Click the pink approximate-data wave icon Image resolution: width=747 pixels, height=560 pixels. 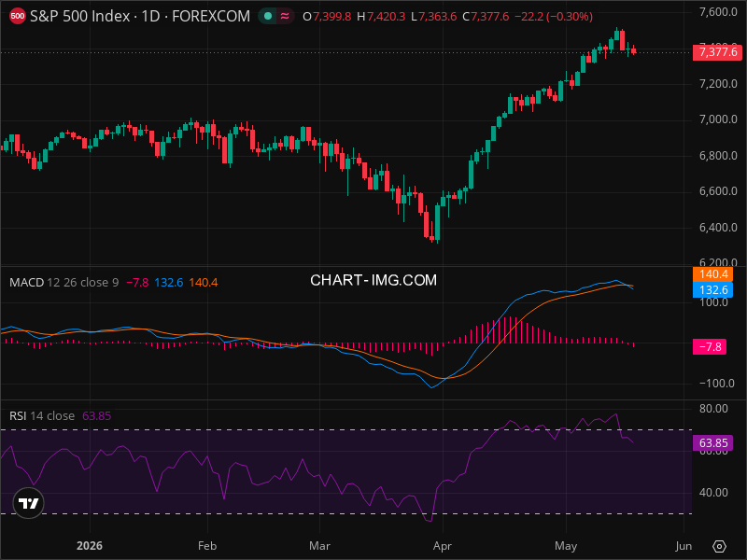pos(285,16)
